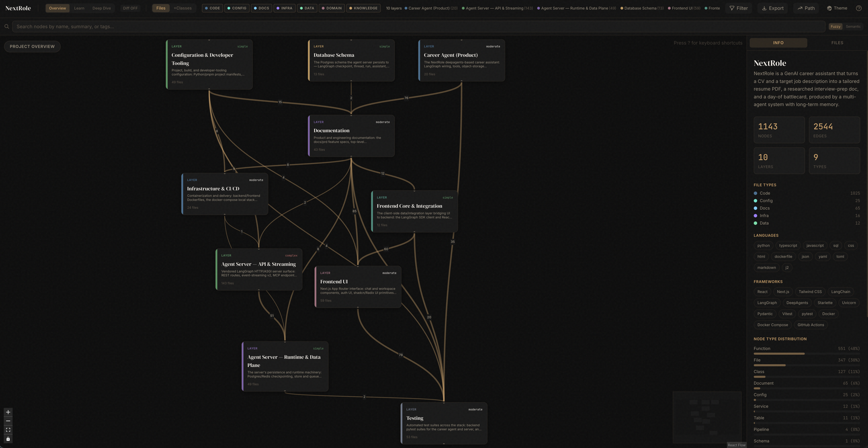Click the 2544 EDGES stat card

[x=834, y=130]
